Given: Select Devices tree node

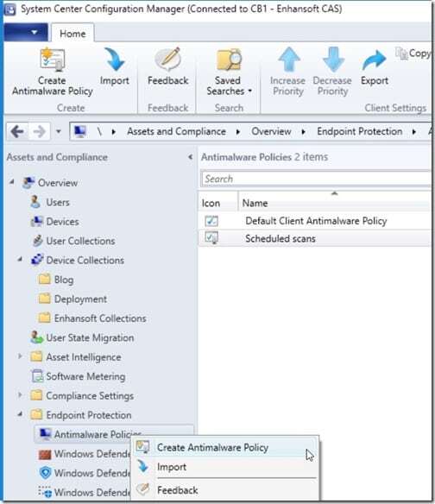Looking at the screenshot, I should [62, 222].
